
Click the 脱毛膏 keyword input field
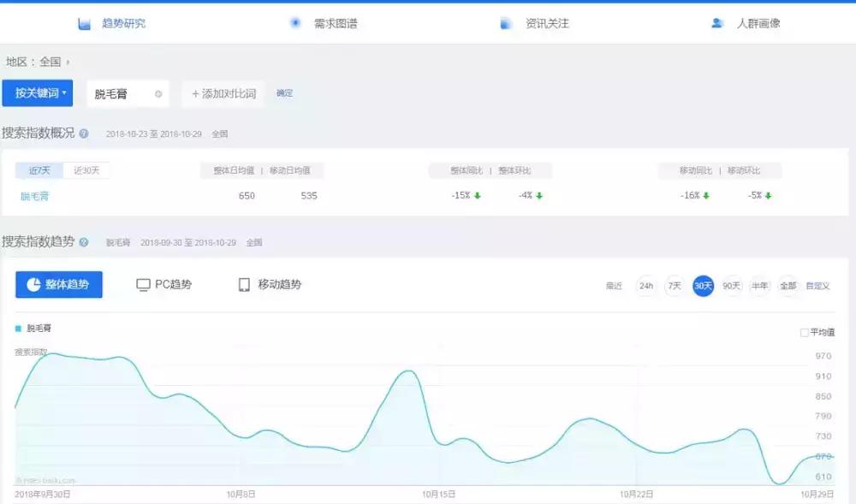120,94
